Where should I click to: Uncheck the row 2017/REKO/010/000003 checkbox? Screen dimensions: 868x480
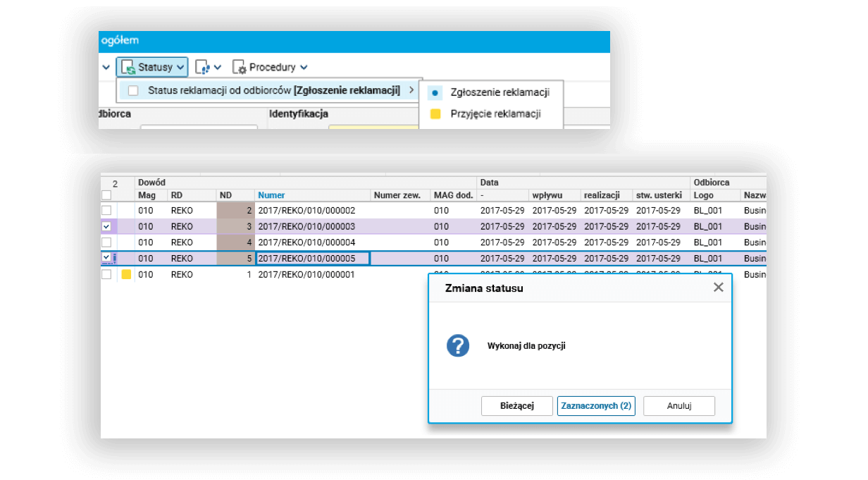[x=106, y=226]
